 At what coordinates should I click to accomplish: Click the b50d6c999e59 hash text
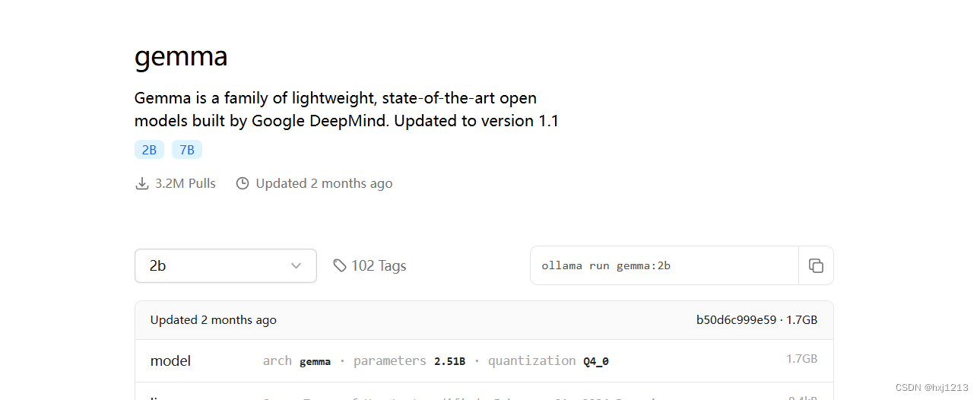pyautogui.click(x=734, y=320)
